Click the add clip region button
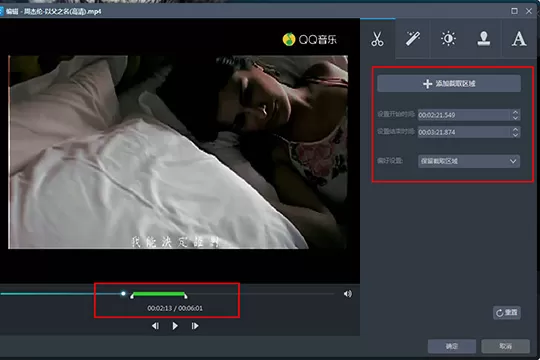 (449, 83)
